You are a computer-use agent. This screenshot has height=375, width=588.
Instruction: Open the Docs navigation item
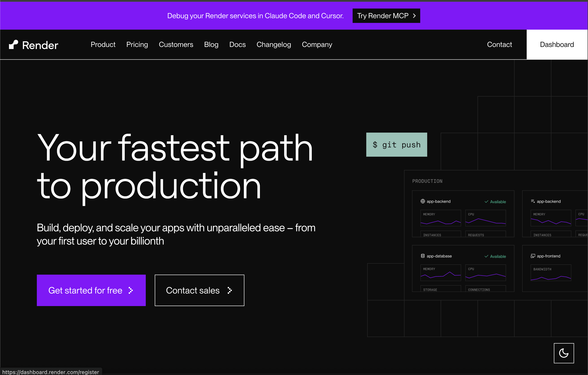(x=237, y=44)
